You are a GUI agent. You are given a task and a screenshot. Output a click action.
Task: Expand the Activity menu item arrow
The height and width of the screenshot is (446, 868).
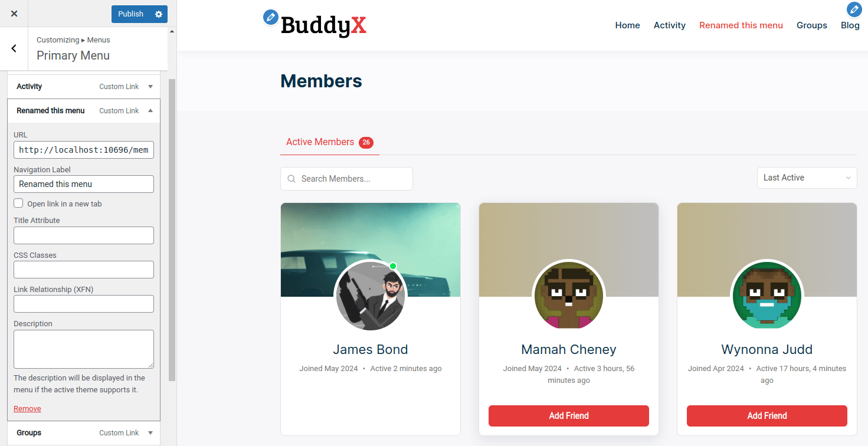(150, 87)
